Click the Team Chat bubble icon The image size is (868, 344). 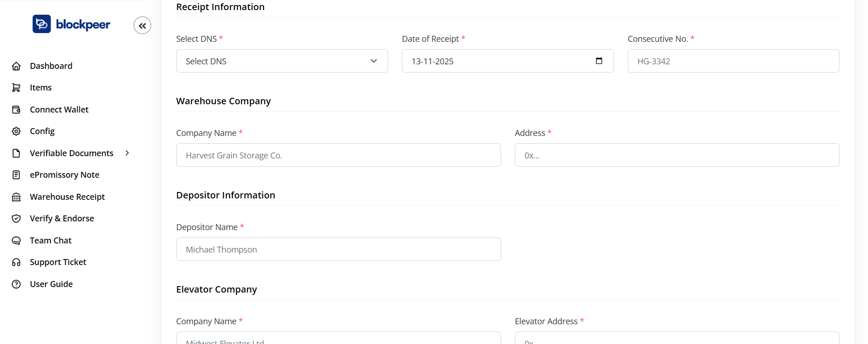click(17, 240)
